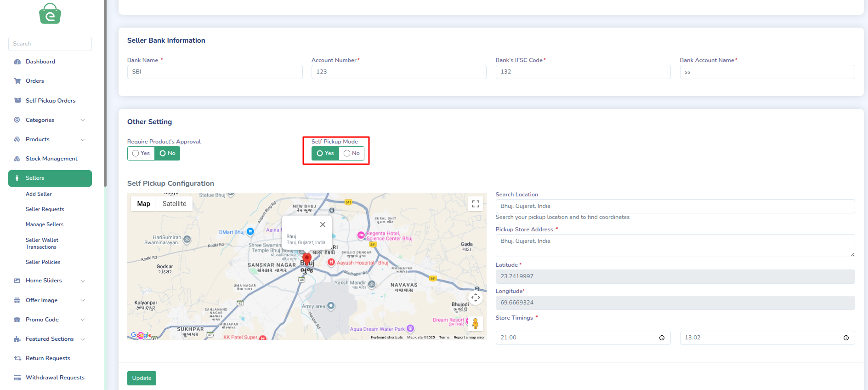Open map camera controls button
Image resolution: width=868 pixels, height=390 pixels.
coord(476,298)
